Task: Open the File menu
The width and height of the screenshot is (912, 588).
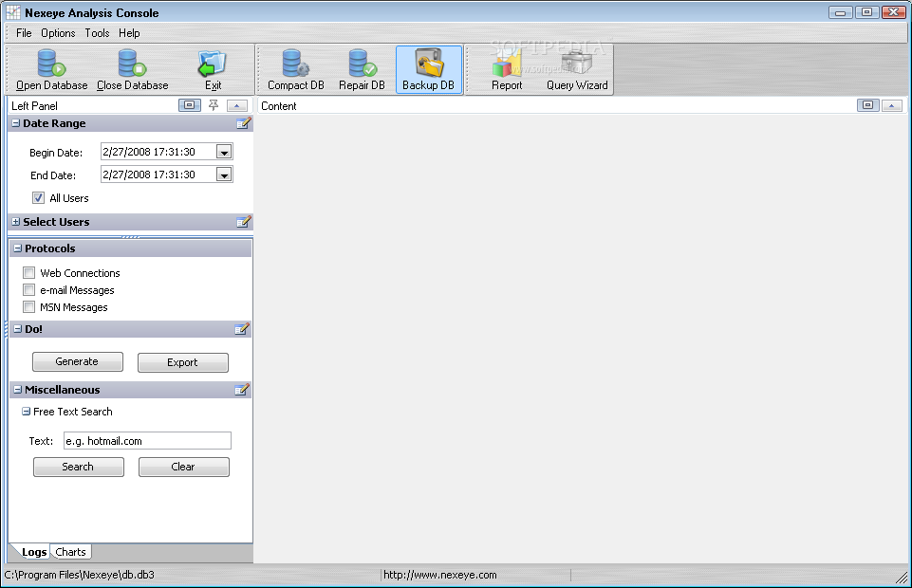Action: click(x=24, y=33)
